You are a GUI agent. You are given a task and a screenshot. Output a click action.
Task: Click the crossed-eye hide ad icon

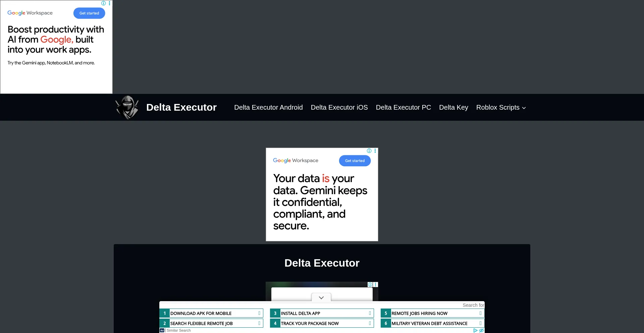coord(481,330)
